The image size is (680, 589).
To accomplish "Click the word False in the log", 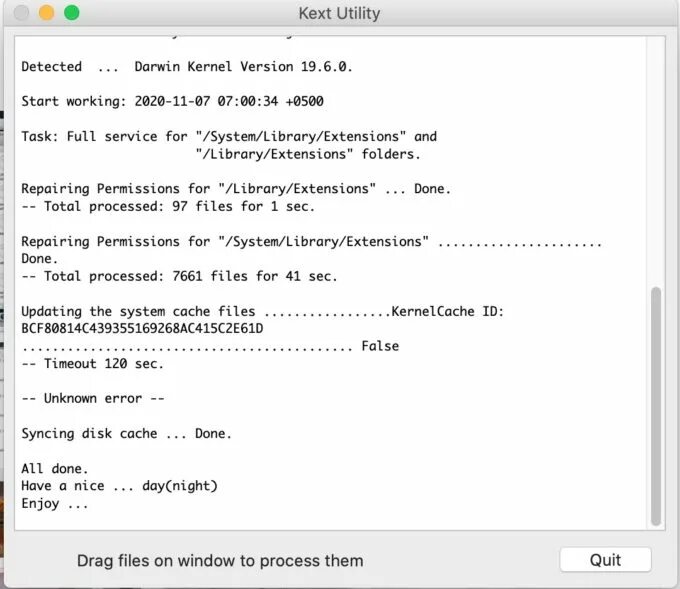I will [x=380, y=346].
